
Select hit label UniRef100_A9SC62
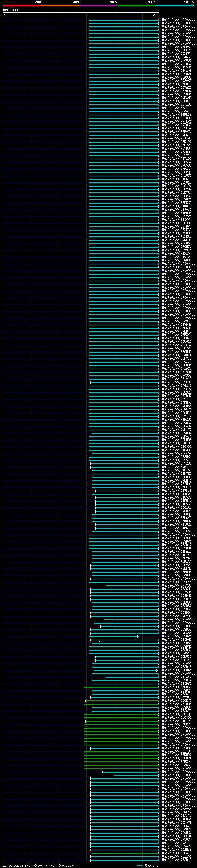click(x=177, y=128)
